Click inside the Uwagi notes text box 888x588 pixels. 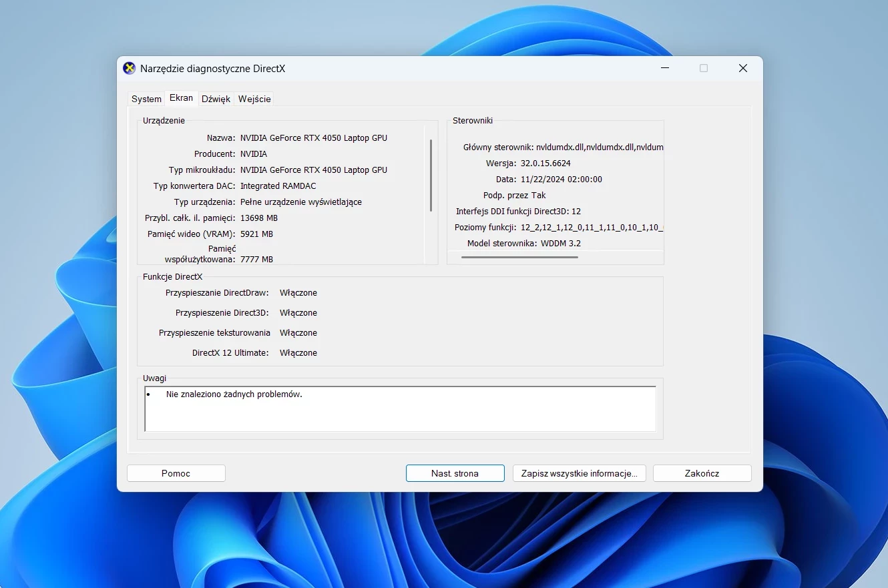pyautogui.click(x=400, y=409)
